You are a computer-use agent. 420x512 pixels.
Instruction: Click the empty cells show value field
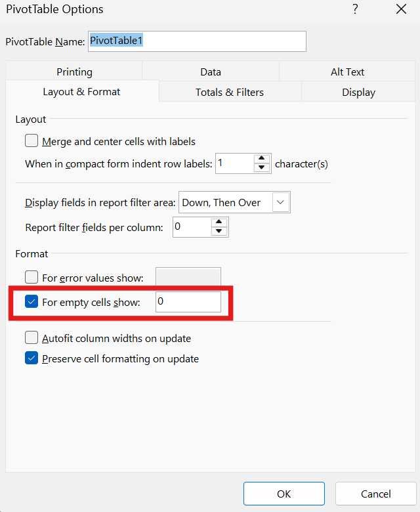pyautogui.click(x=188, y=302)
